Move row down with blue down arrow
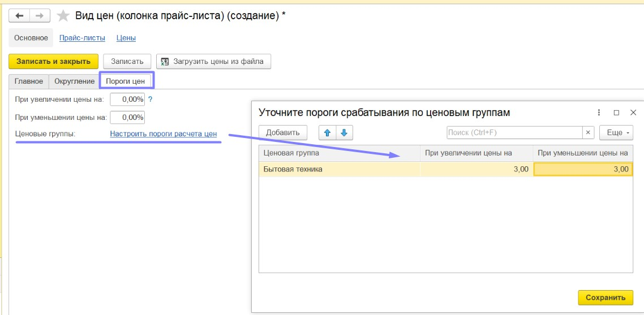This screenshot has height=315, width=644. click(344, 133)
